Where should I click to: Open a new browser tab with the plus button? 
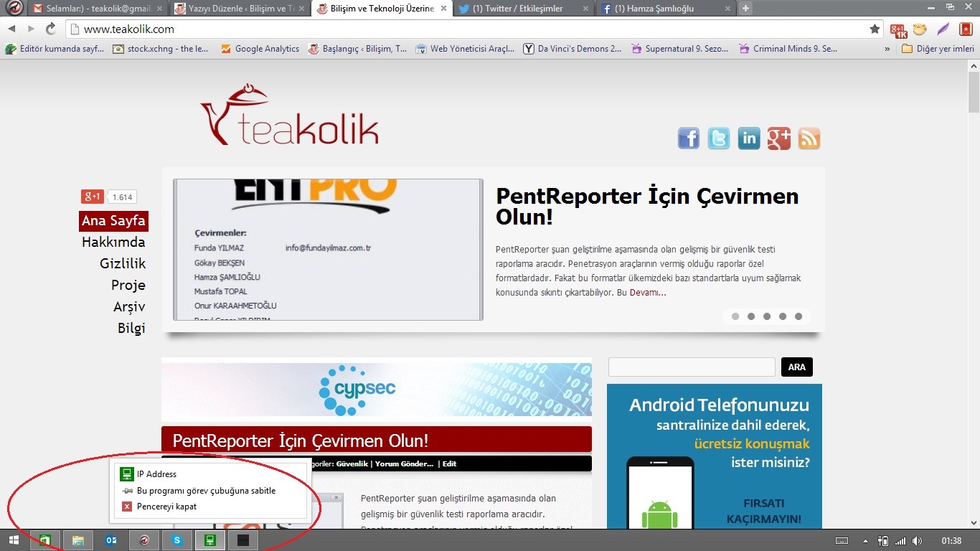746,9
